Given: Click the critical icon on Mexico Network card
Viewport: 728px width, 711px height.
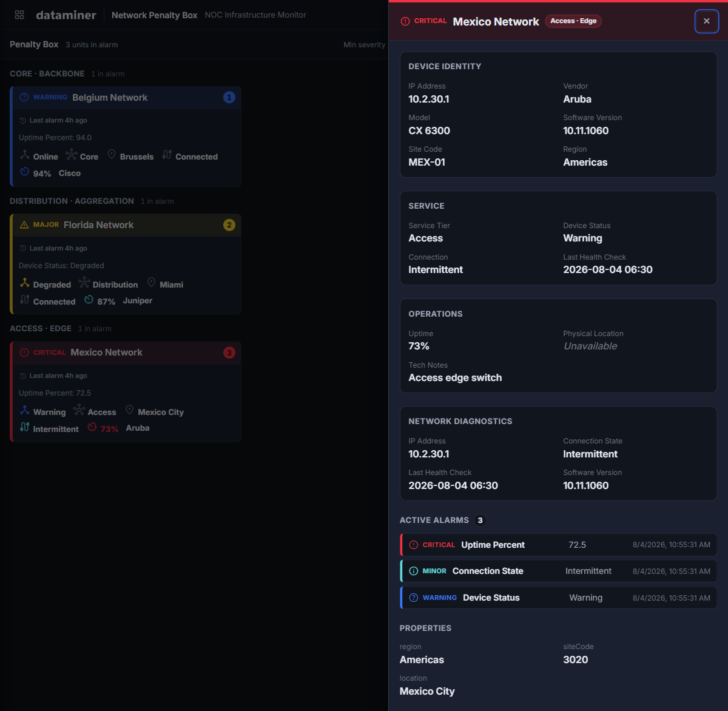Looking at the screenshot, I should [x=24, y=352].
